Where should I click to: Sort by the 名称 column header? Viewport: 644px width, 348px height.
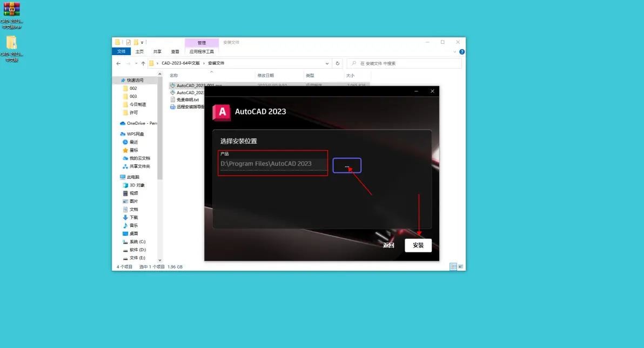tap(174, 76)
